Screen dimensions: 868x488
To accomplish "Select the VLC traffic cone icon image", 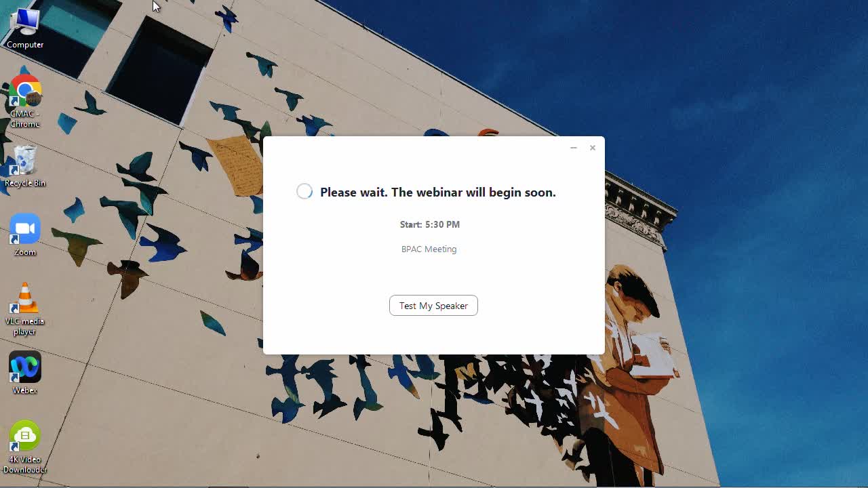I will click(25, 298).
